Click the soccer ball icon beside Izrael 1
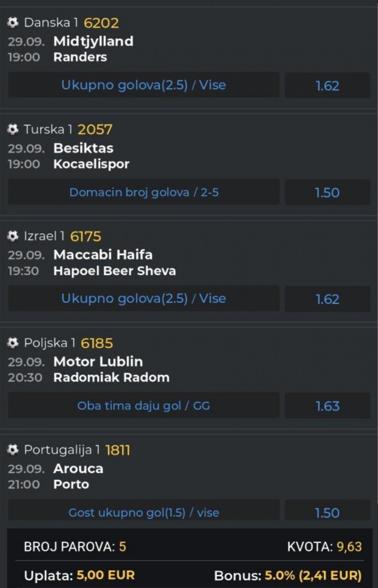The height and width of the screenshot is (588, 378). pyautogui.click(x=13, y=236)
